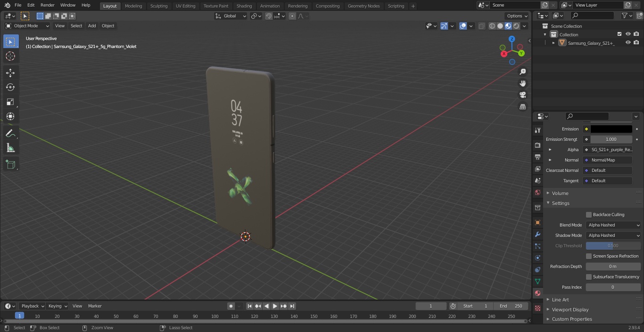Open the World properties tab

537,192
